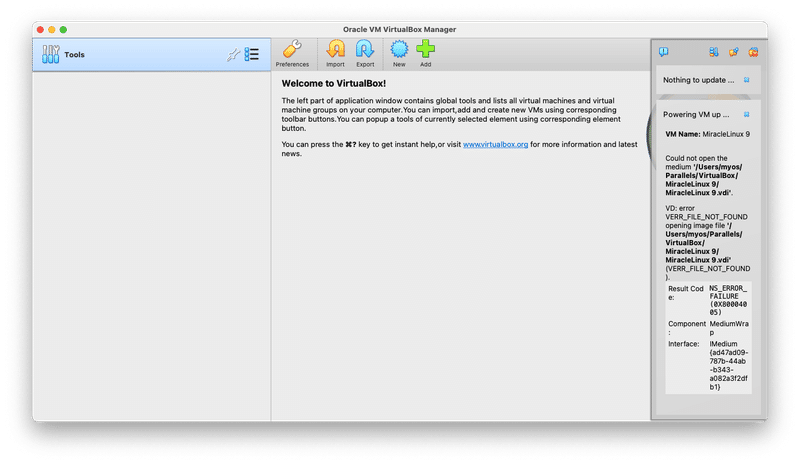Select the Tools item in sidebar
Viewport: 800px width, 464px height.
[x=152, y=55]
